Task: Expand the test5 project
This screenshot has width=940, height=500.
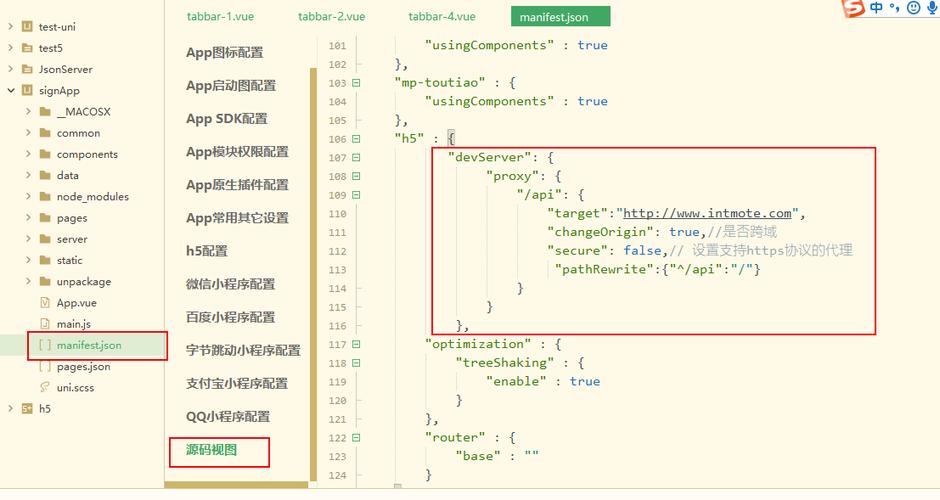Action: pyautogui.click(x=10, y=48)
